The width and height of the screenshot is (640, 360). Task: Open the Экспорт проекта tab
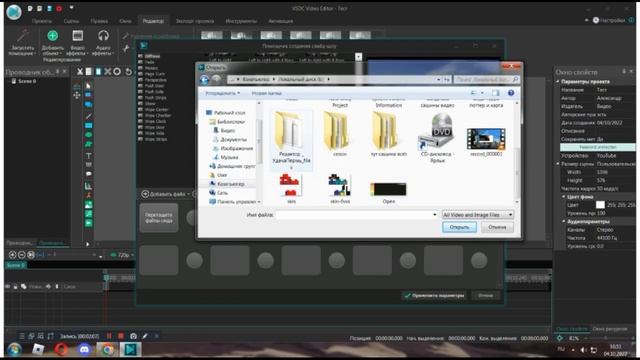pos(195,21)
